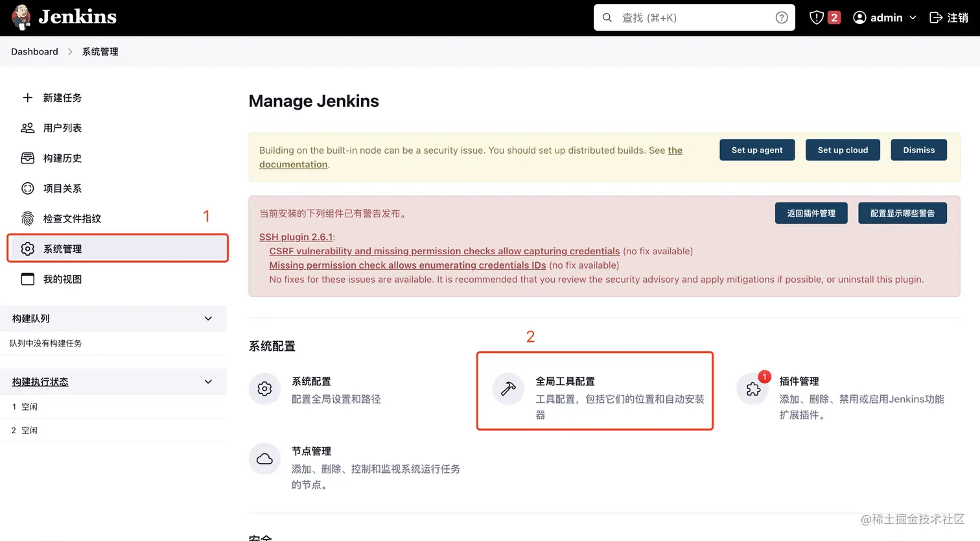Click the fingerprint icon for 检查文件指纹
The image size is (980, 541).
click(27, 219)
